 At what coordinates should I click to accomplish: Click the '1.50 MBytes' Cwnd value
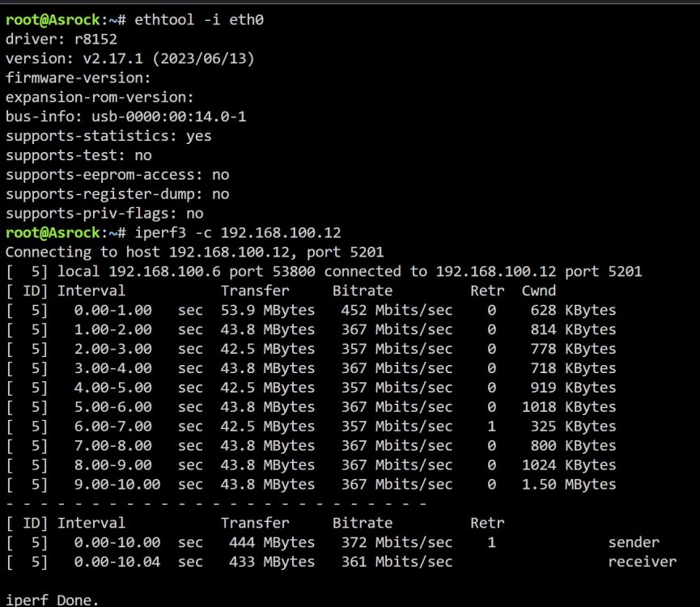point(569,484)
